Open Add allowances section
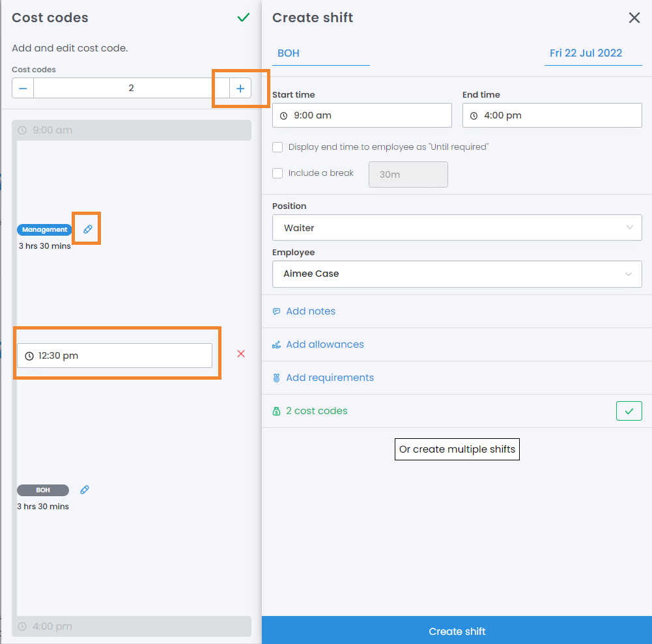Screen dimensions: 652x644 click(324, 344)
